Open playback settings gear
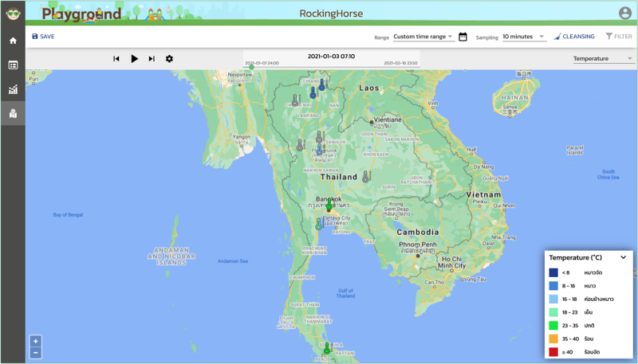Image resolution: width=638 pixels, height=364 pixels. tap(169, 59)
